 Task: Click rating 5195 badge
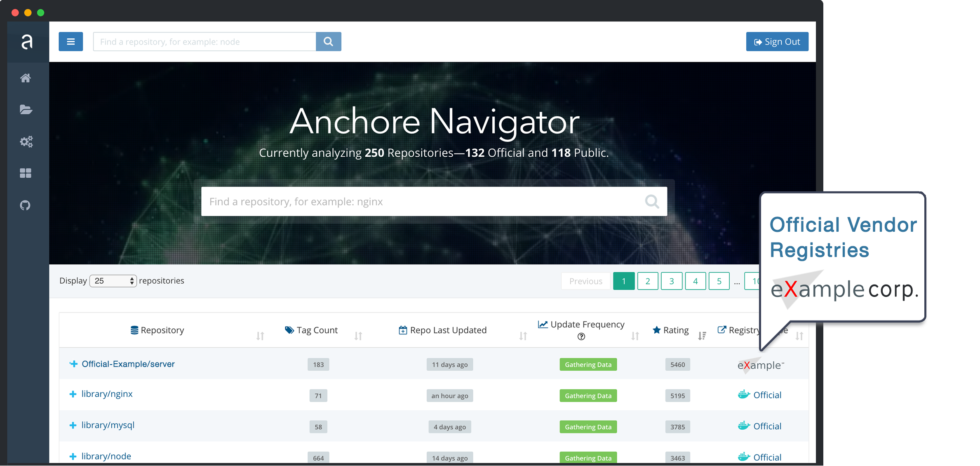coord(678,396)
